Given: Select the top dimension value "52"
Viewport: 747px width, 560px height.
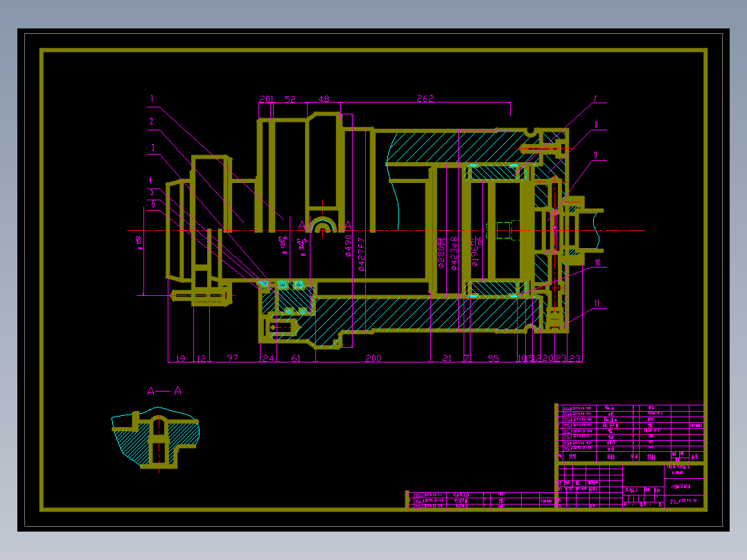Looking at the screenshot, I should coord(290,99).
